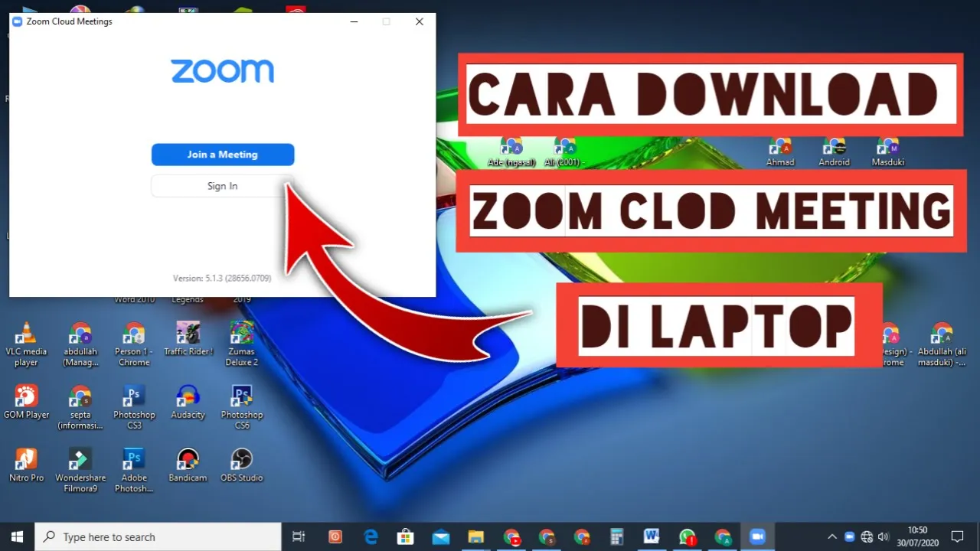The image size is (980, 551).
Task: Click the Sign In button in Zoom
Action: pos(223,186)
